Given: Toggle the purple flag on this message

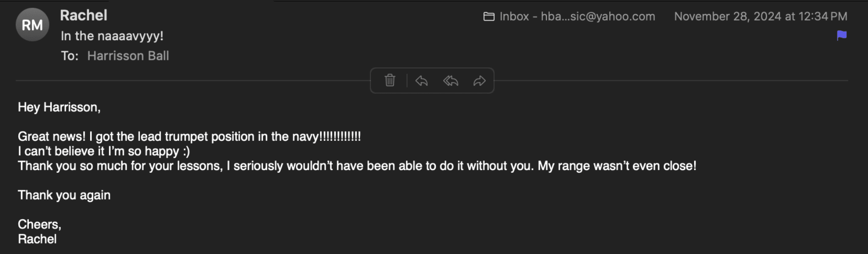Looking at the screenshot, I should (841, 35).
